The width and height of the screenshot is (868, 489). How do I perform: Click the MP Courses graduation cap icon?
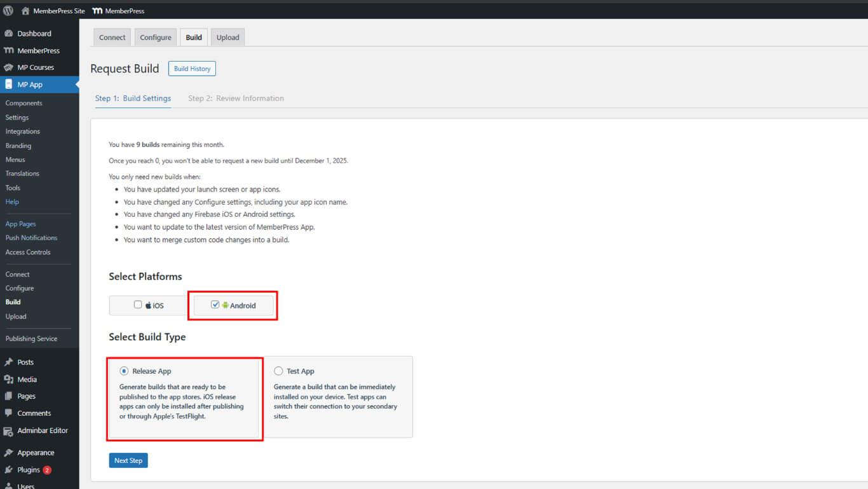8,67
